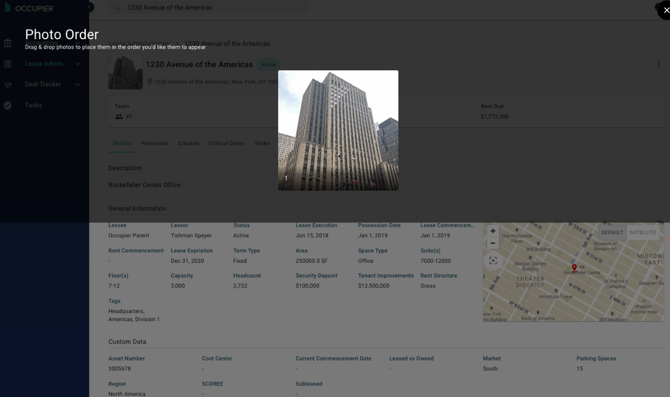Click the 'Headquarters, Americas, Division 1' tags
The image size is (670, 397).
(x=134, y=315)
